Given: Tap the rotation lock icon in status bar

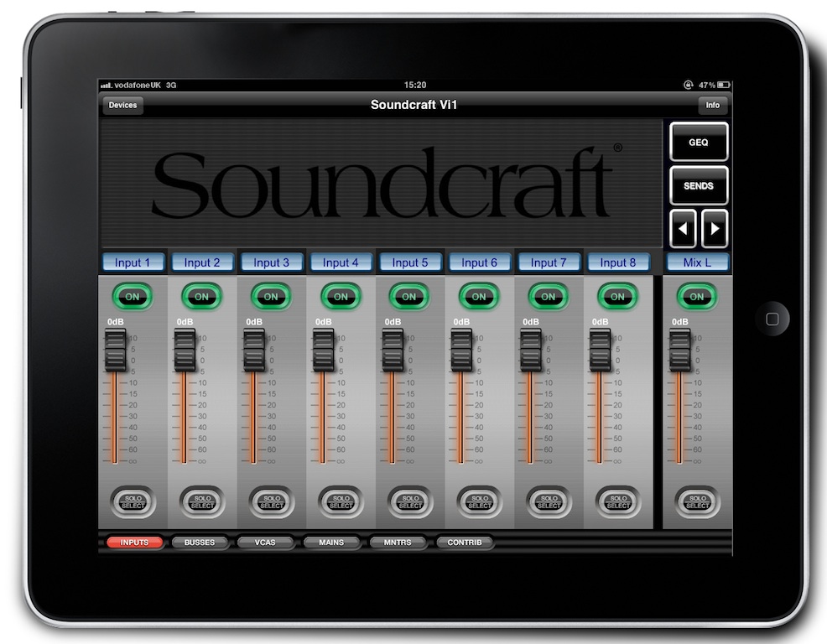Looking at the screenshot, I should coord(688,85).
